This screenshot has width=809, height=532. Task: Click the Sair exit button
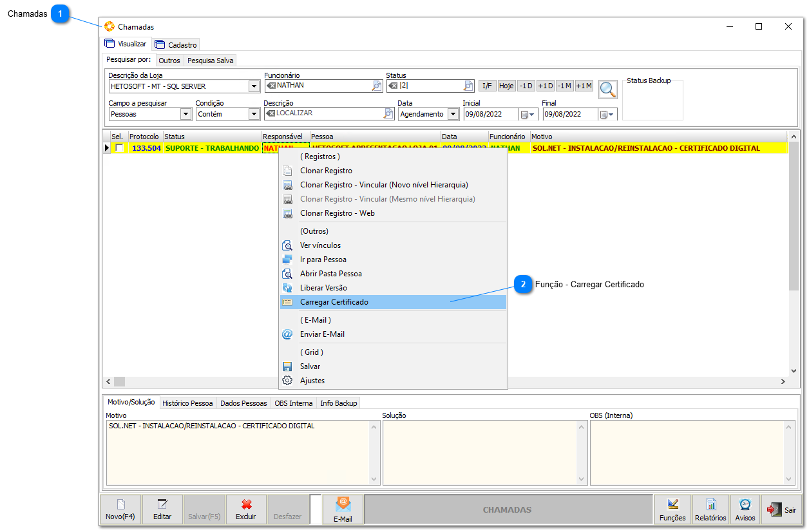pos(781,509)
